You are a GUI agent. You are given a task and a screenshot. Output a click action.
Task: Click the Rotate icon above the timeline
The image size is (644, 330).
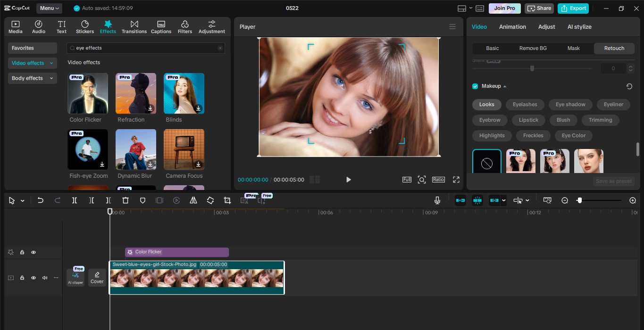click(x=210, y=200)
